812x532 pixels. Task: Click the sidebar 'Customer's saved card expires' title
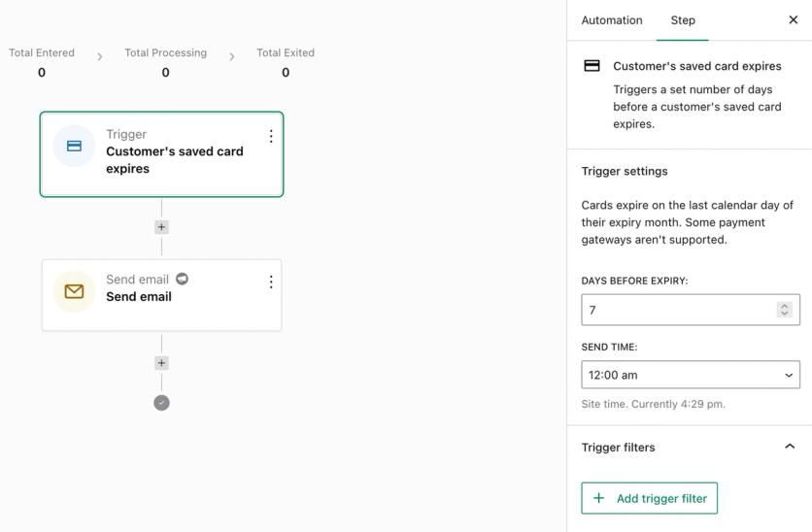click(697, 66)
